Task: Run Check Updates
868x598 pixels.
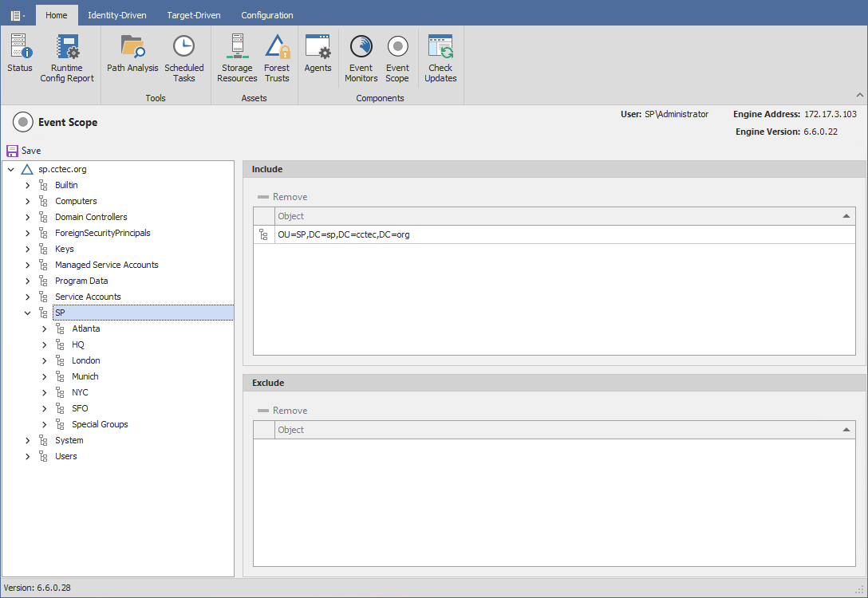Action: pos(440,56)
